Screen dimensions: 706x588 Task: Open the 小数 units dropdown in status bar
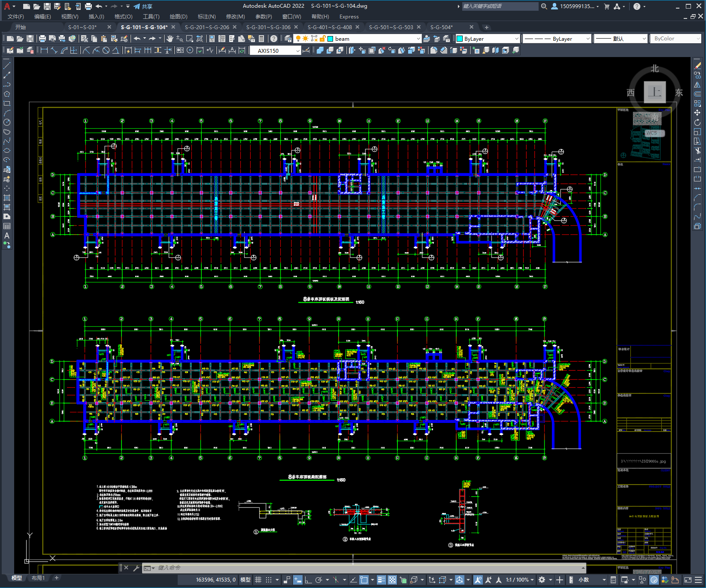coord(592,580)
